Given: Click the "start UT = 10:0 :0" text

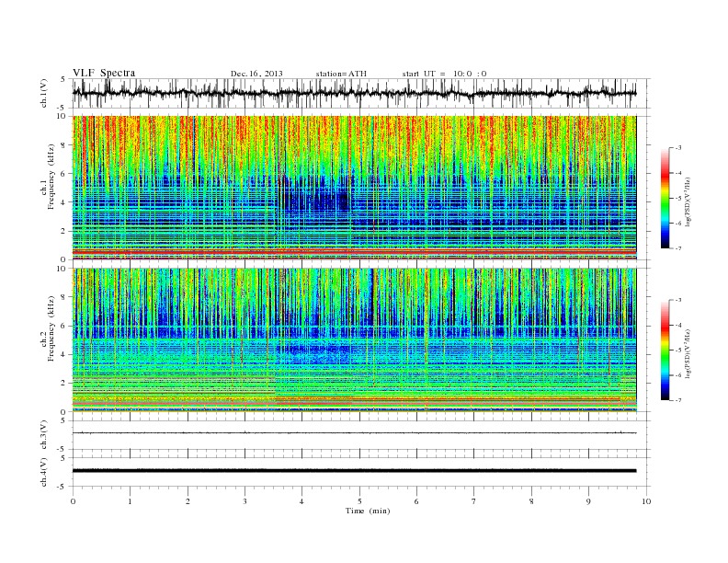Looking at the screenshot, I should point(444,74).
